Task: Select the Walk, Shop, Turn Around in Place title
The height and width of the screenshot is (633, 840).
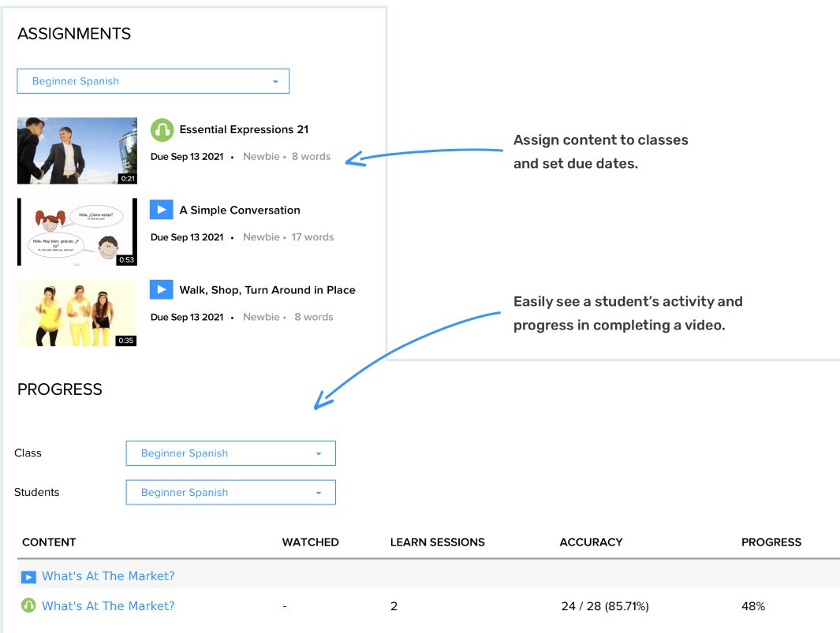Action: 267,290
